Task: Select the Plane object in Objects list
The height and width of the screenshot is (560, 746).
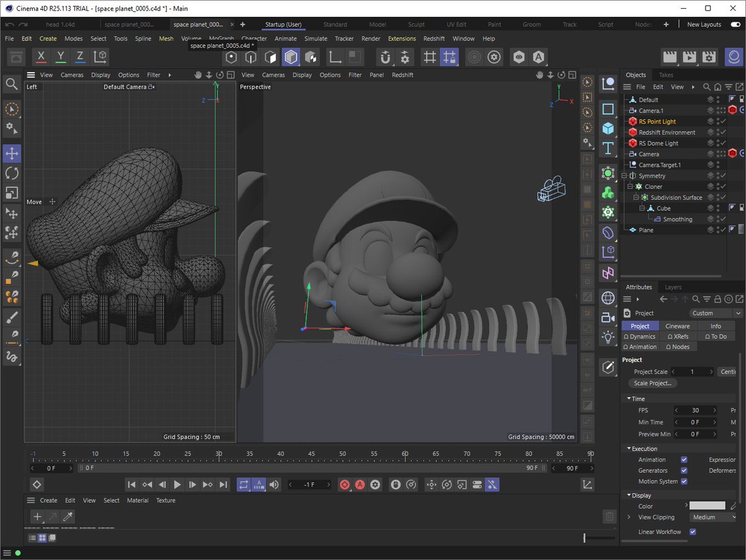Action: 647,230
